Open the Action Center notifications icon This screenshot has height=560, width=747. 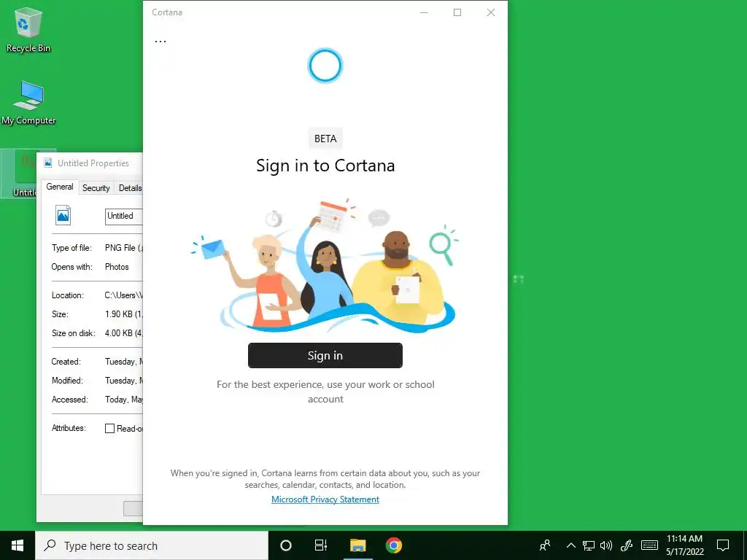pyautogui.click(x=723, y=545)
